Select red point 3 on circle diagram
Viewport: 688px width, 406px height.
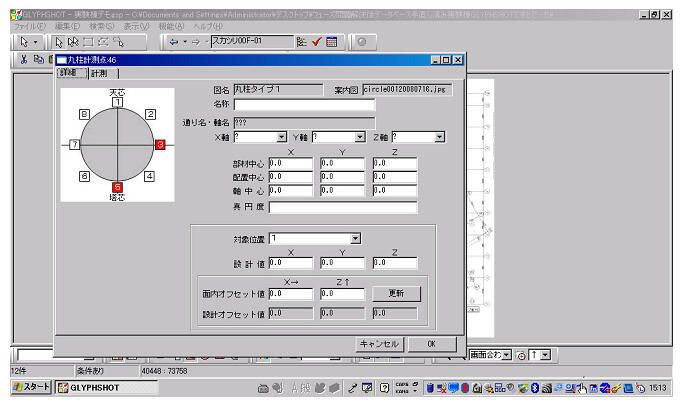tap(160, 145)
